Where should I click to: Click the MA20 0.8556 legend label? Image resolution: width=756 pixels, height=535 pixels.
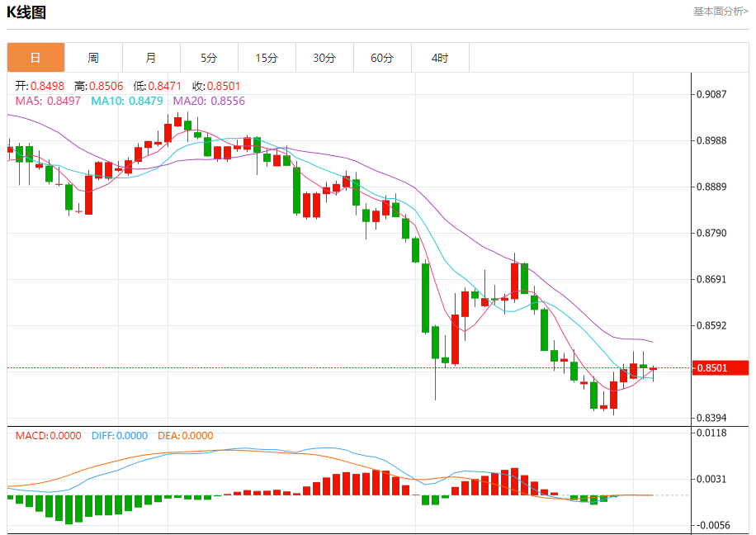pyautogui.click(x=209, y=101)
